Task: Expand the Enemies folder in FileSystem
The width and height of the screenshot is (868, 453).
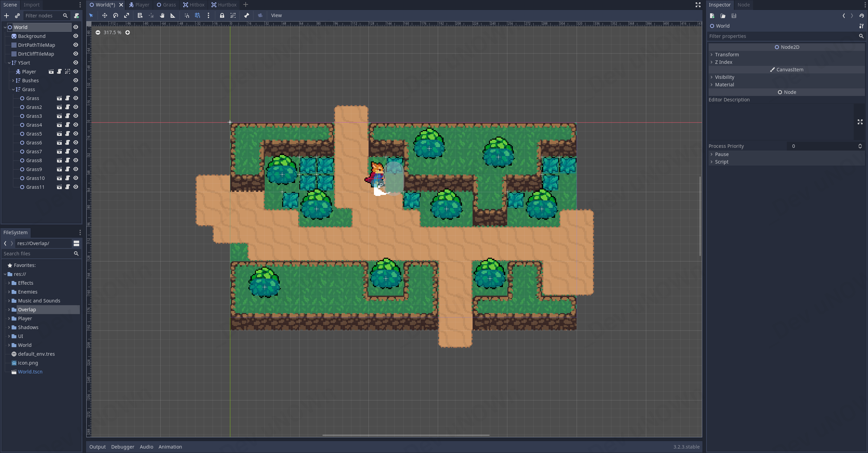Action: [x=9, y=292]
